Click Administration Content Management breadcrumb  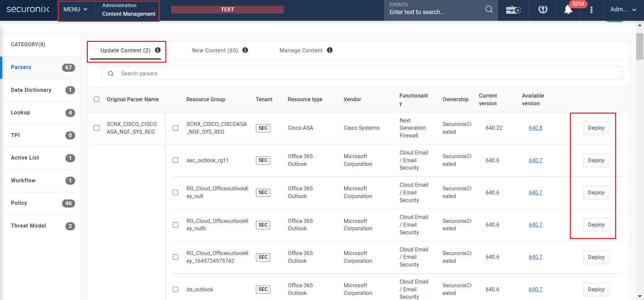coord(128,10)
